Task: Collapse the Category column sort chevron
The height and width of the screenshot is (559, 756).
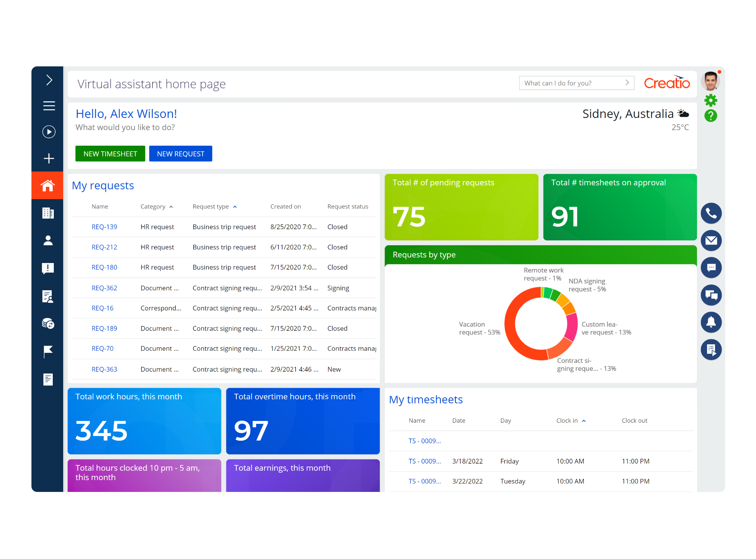Action: pyautogui.click(x=171, y=206)
